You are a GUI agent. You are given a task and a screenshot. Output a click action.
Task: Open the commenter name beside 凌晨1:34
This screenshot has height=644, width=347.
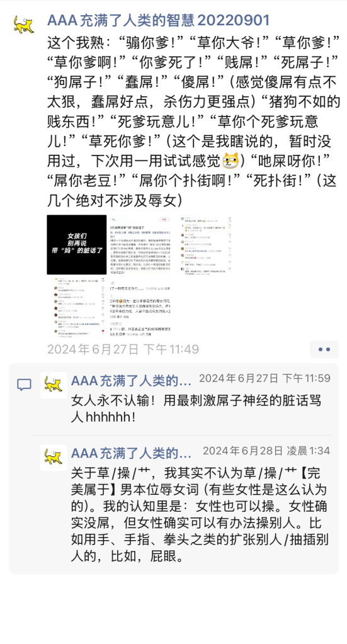132,453
